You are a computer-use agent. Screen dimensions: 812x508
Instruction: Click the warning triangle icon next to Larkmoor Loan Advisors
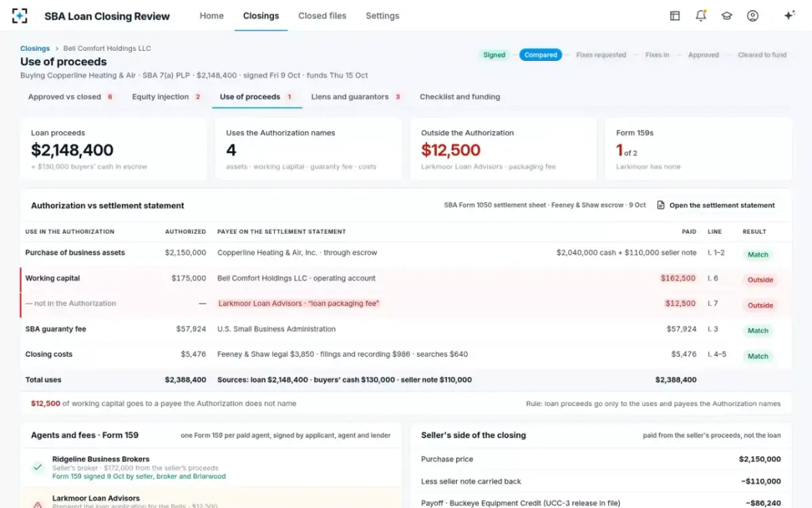click(38, 504)
